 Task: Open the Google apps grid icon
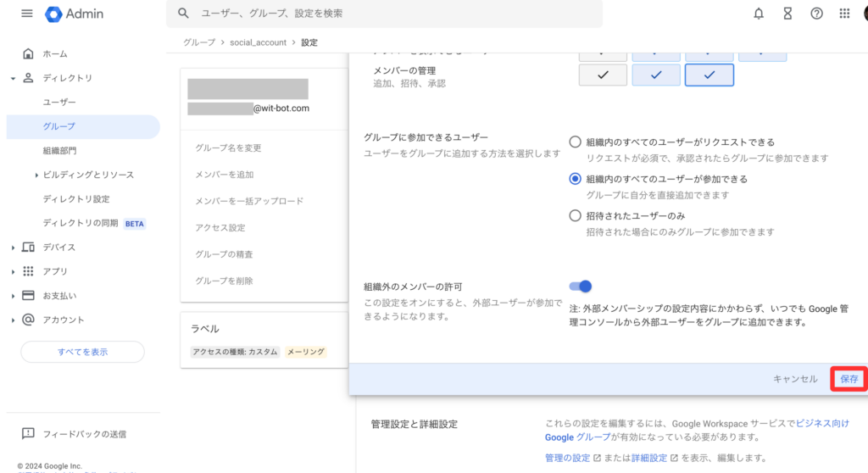(844, 14)
